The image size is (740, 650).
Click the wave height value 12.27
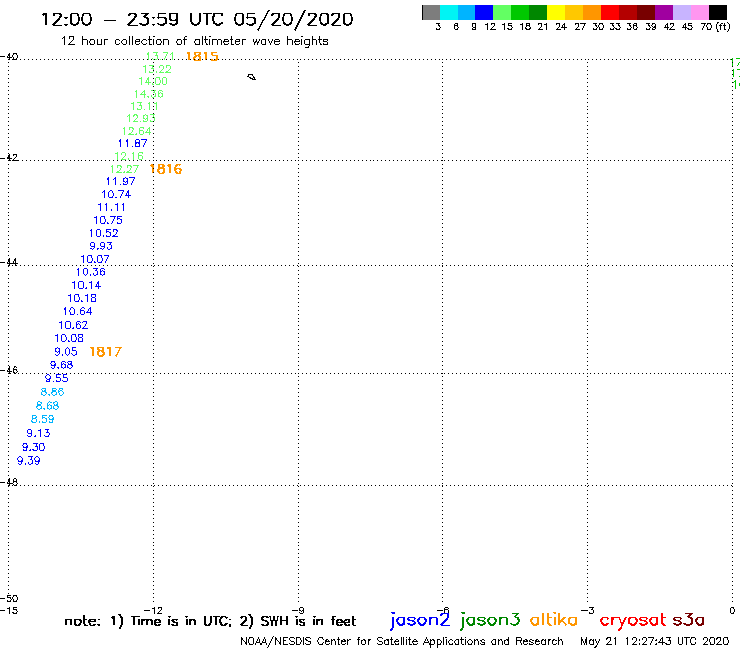(x=125, y=169)
